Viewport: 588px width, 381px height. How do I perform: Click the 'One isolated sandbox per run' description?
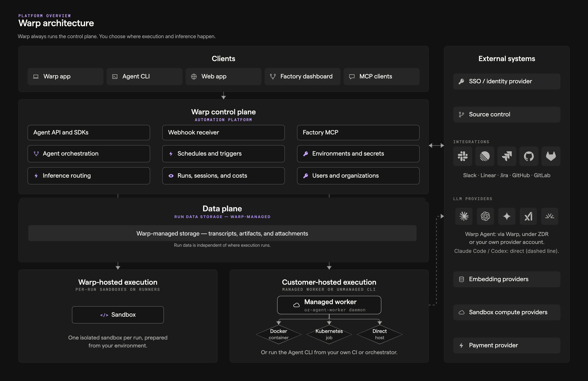coord(118,342)
